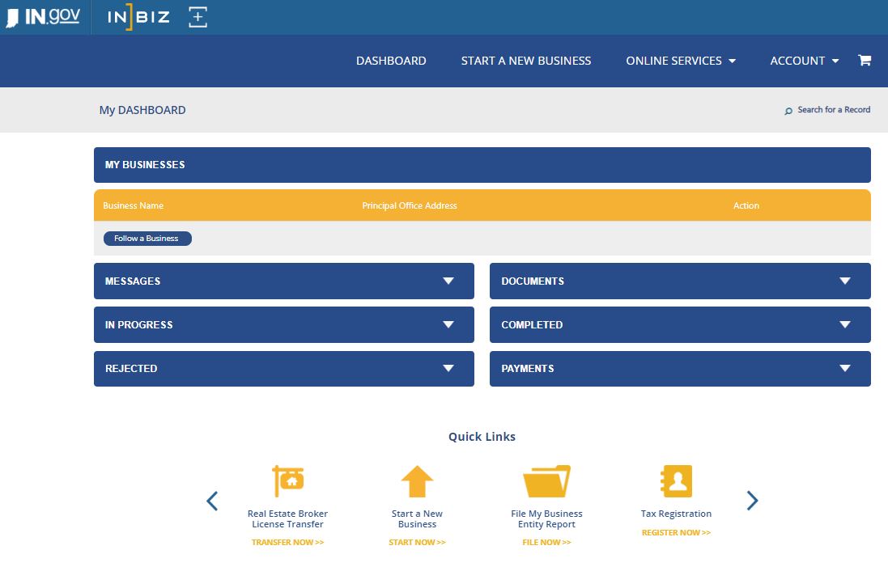
Task: Click the IN.gov logo
Action: (x=44, y=17)
